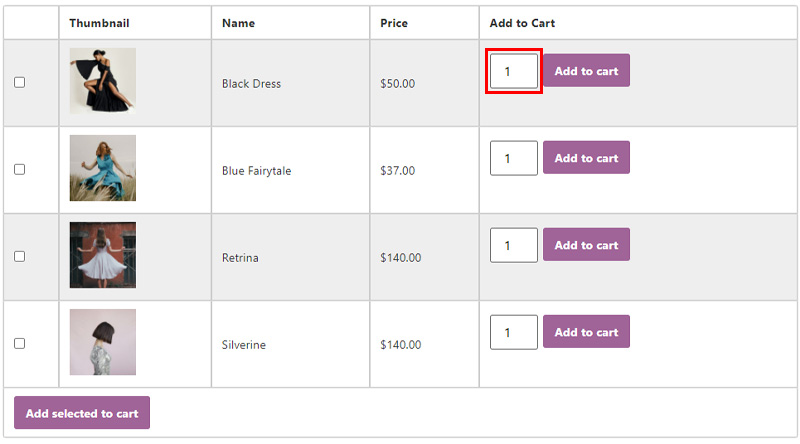Click the Blue Fairytale quantity input
The width and height of the screenshot is (800, 444).
(514, 158)
